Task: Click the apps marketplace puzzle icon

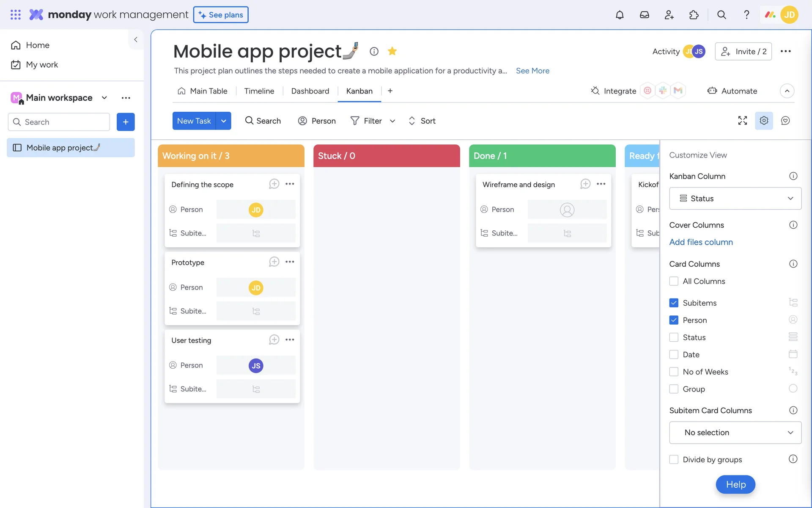Action: (694, 15)
